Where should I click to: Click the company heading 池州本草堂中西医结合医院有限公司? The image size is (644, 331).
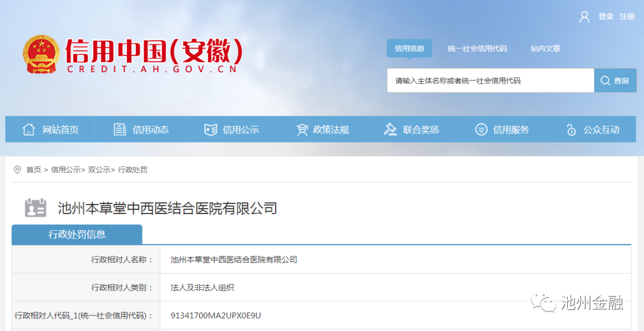pyautogui.click(x=168, y=208)
